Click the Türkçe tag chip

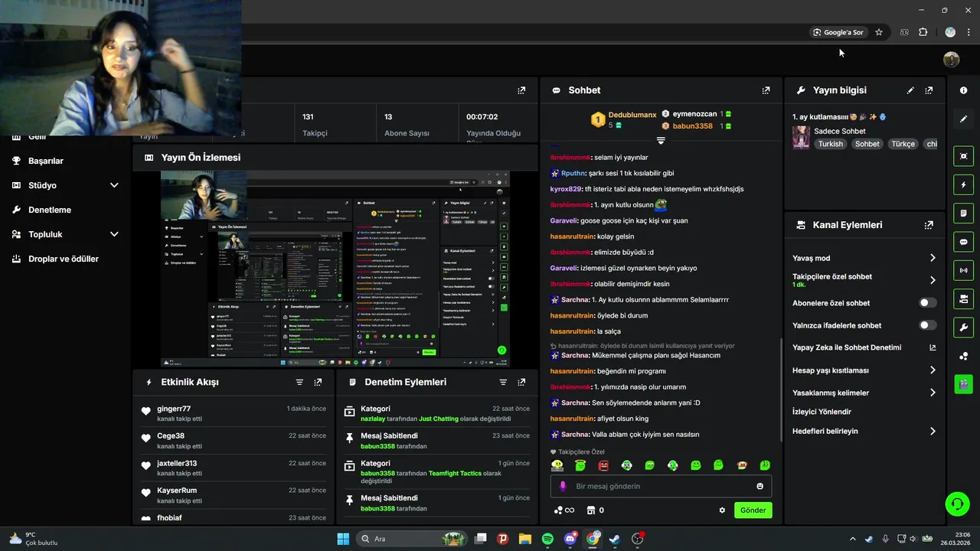(x=903, y=144)
